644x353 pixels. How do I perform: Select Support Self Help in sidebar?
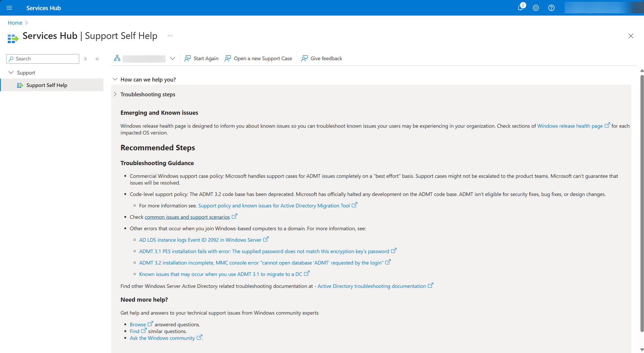click(x=47, y=85)
